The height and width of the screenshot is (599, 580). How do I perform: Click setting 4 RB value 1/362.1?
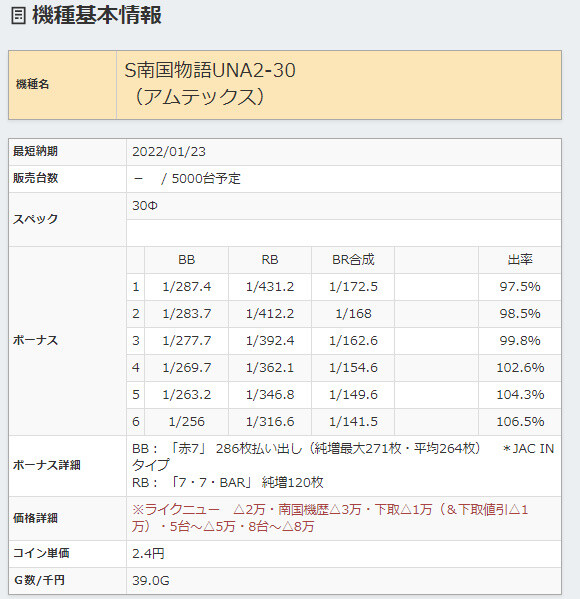pos(270,367)
